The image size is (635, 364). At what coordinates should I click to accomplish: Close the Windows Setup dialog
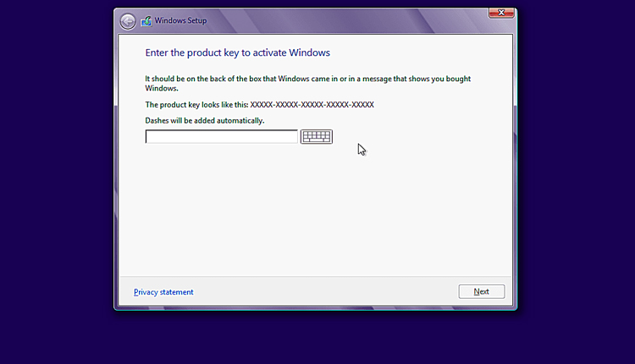pyautogui.click(x=501, y=13)
